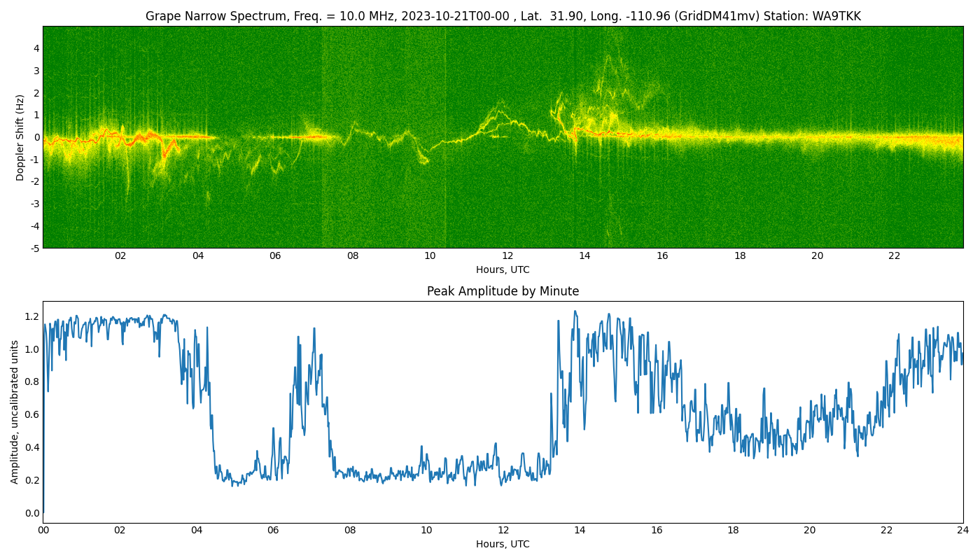Image resolution: width=980 pixels, height=560 pixels.
Task: Click the 1.2 amplitude y-axis tick label
Action: (32, 316)
